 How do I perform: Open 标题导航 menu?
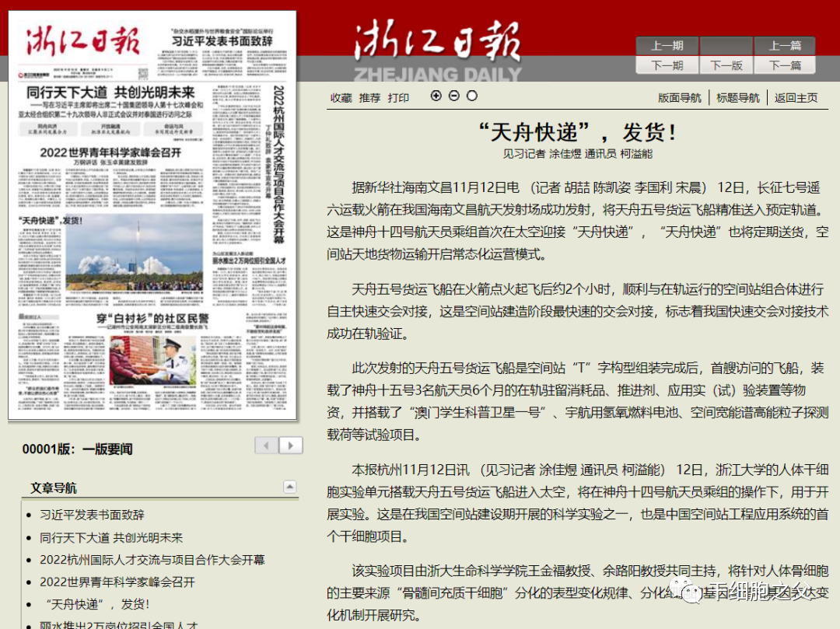[x=737, y=97]
